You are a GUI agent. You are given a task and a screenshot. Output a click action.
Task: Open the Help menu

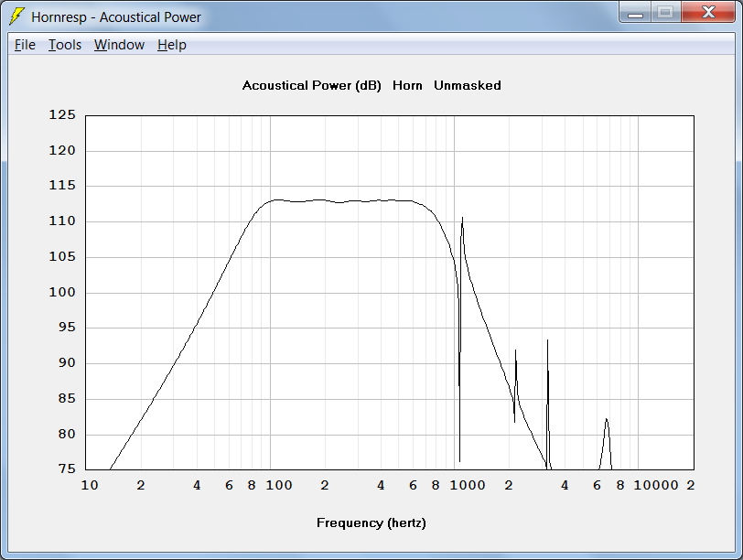point(171,45)
